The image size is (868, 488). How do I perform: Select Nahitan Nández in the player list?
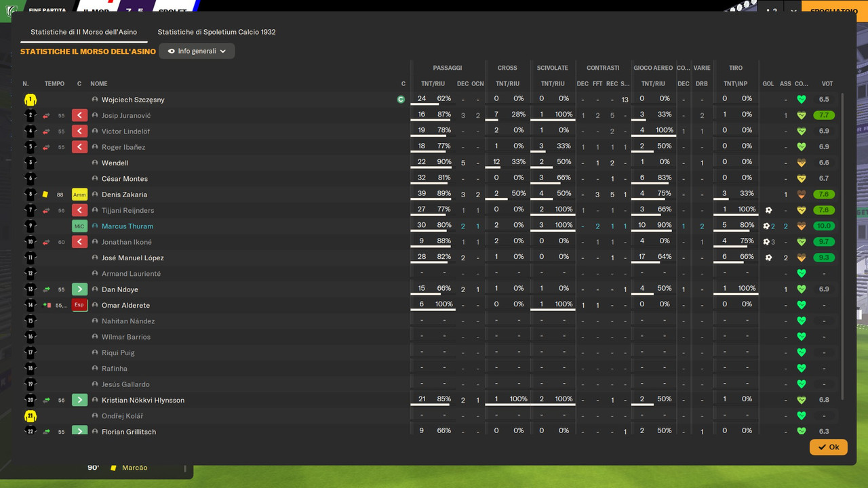coord(128,321)
